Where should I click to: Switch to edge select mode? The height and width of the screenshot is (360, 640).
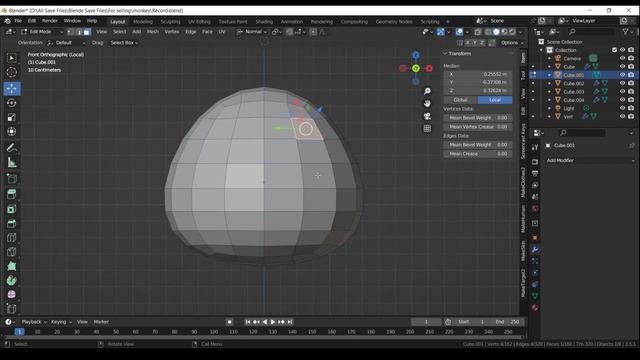click(79, 32)
